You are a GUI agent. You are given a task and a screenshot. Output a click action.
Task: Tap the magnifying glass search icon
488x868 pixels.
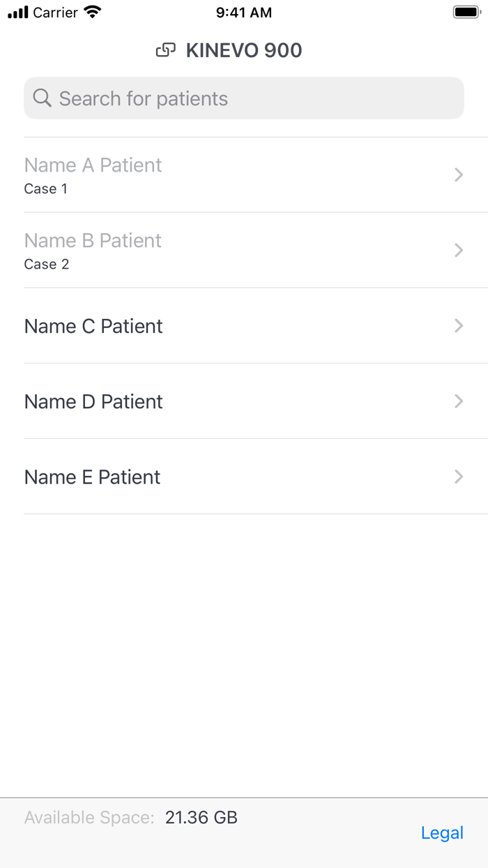pos(42,98)
